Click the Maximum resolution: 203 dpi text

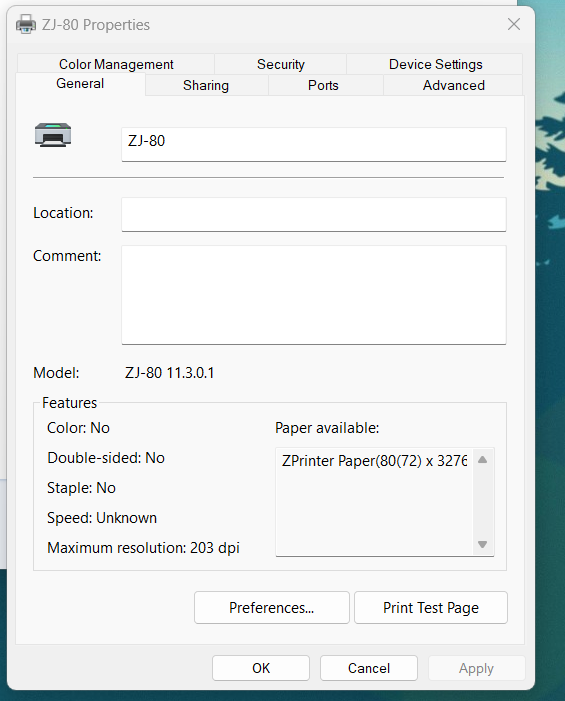coord(143,548)
